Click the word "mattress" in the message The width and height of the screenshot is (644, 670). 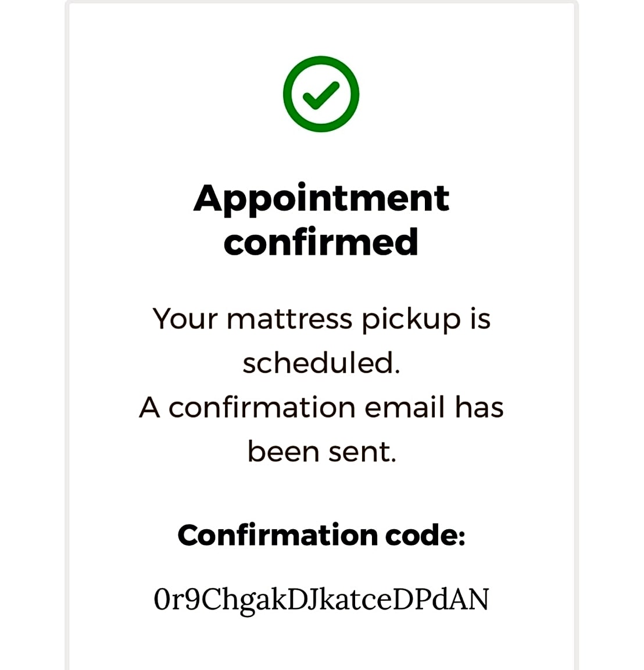[x=289, y=319]
